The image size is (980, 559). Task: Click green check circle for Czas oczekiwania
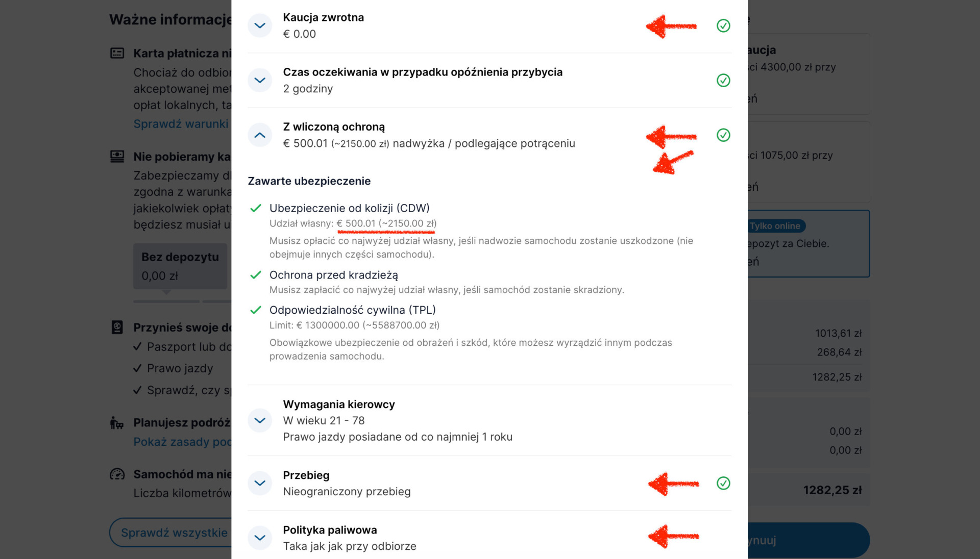coord(723,80)
